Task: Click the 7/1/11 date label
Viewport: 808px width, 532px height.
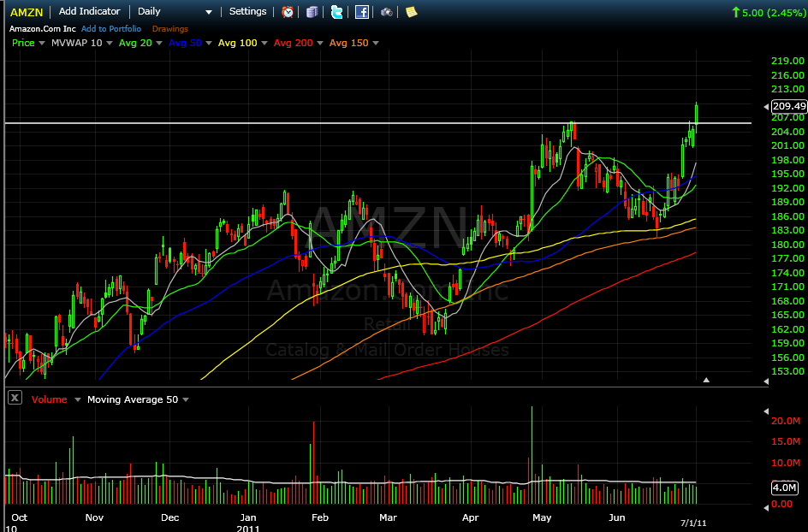Action: [x=693, y=523]
